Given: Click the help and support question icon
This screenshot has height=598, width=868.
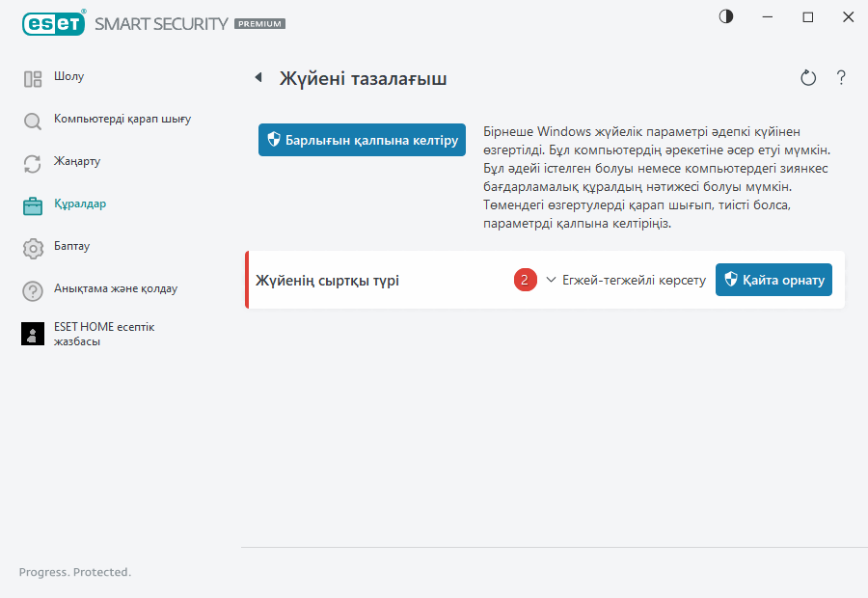Looking at the screenshot, I should (x=33, y=290).
